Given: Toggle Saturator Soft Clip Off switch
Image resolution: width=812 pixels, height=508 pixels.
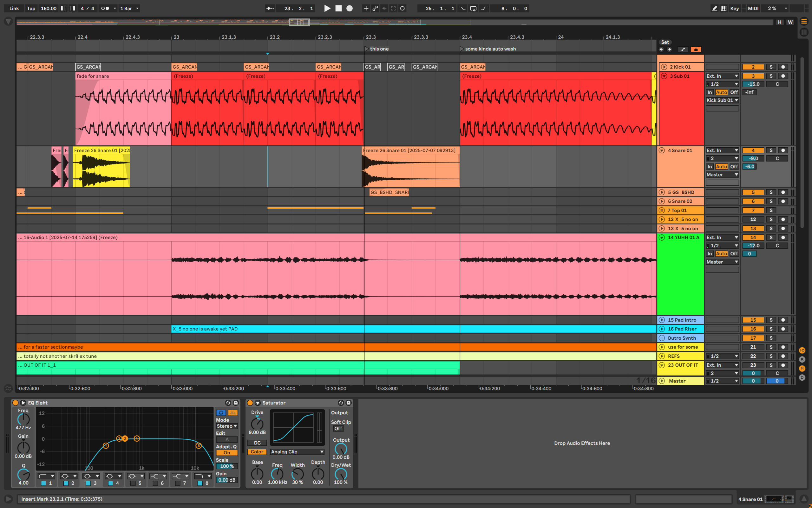Looking at the screenshot, I should [338, 429].
